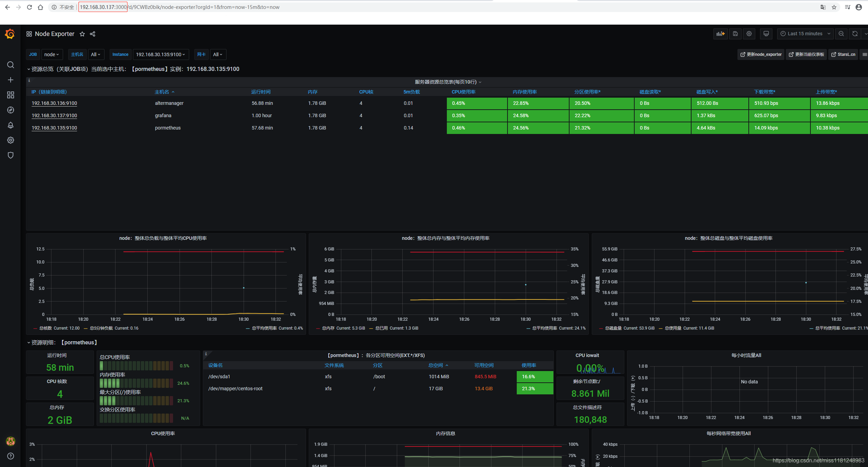Open StarsL.cn link
868x467 pixels.
coord(843,54)
